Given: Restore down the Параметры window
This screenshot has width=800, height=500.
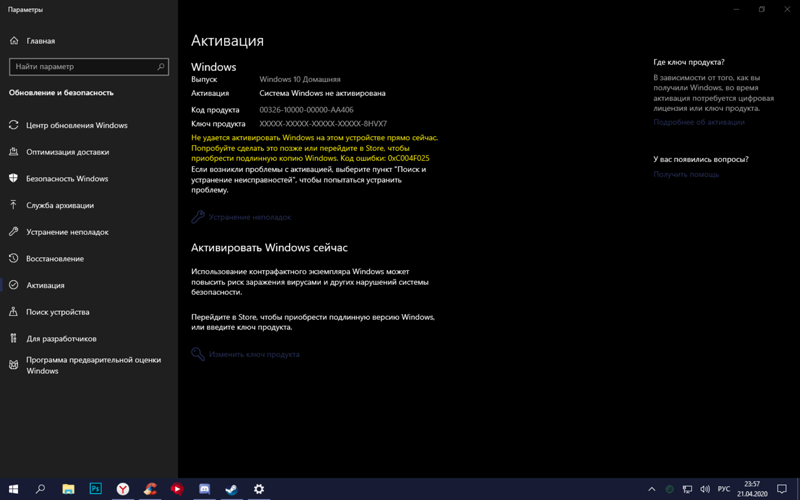Looking at the screenshot, I should [x=762, y=9].
